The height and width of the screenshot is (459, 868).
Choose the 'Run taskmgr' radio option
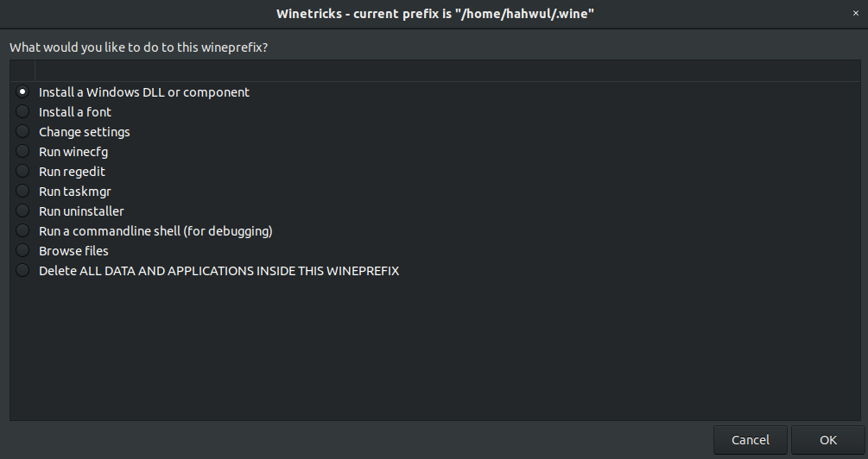pyautogui.click(x=22, y=192)
